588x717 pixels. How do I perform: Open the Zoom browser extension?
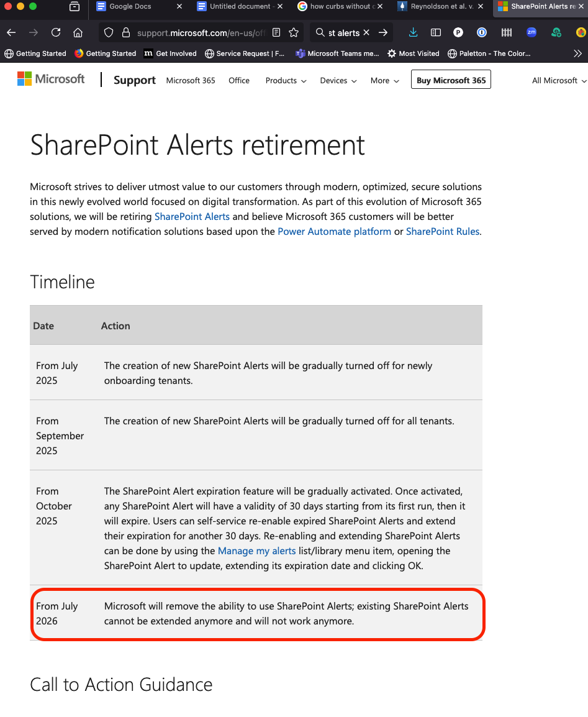pyautogui.click(x=531, y=32)
